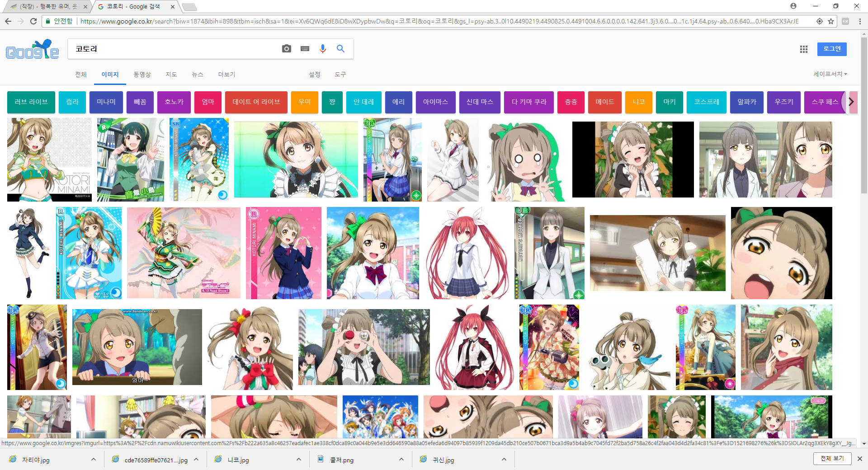The width and height of the screenshot is (868, 470).
Task: Open the new tab button
Action: pos(189,7)
